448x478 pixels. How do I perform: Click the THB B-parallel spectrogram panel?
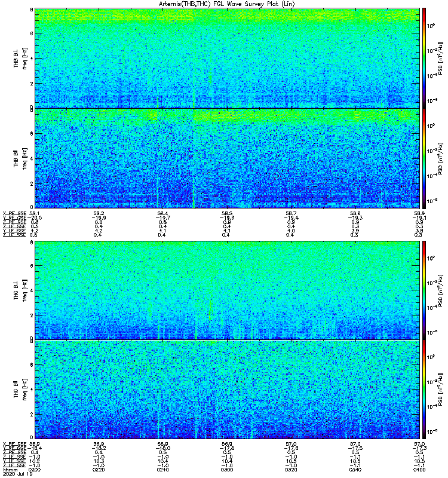[227, 158]
